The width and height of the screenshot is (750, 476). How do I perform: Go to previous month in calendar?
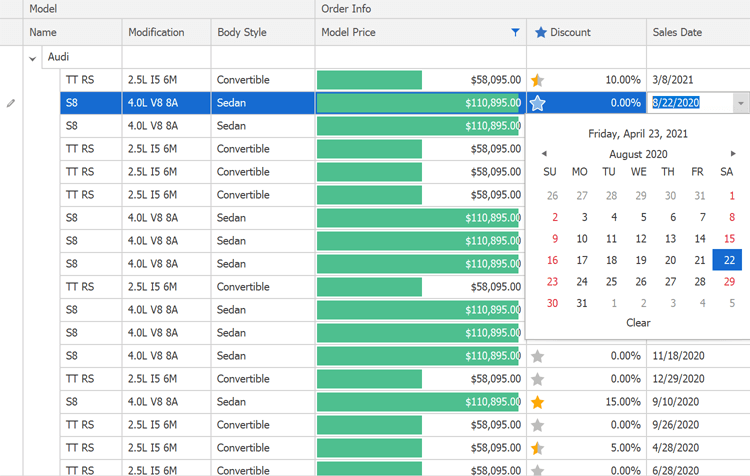(544, 154)
